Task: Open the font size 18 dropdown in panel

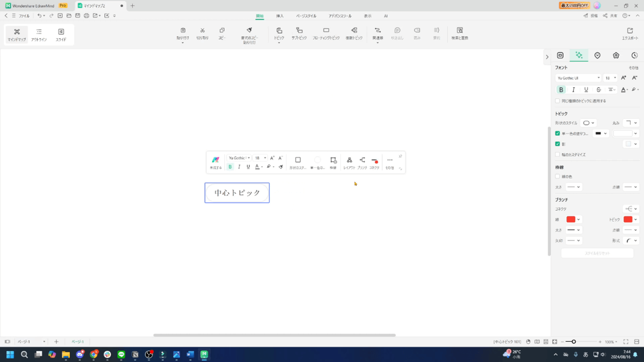Action: point(610,78)
